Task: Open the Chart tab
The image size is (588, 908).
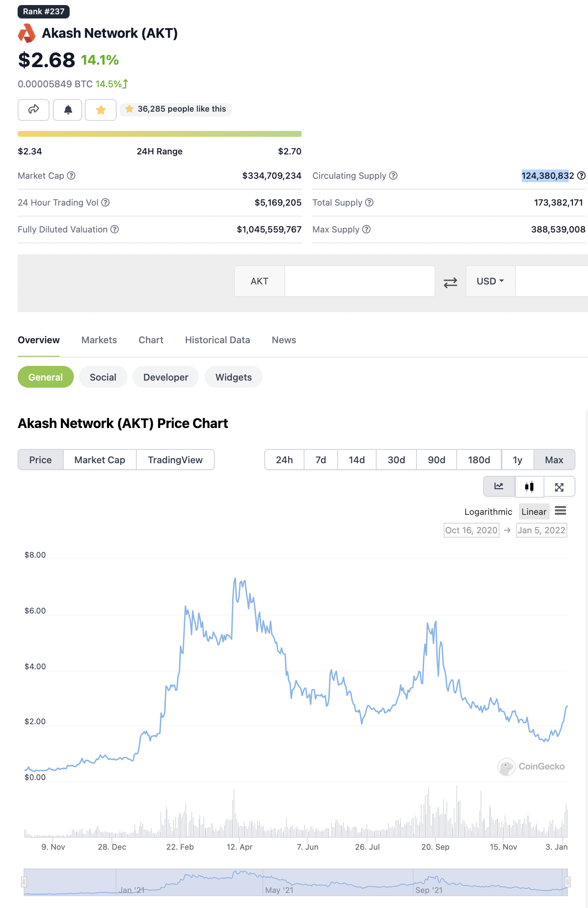Action: (151, 340)
